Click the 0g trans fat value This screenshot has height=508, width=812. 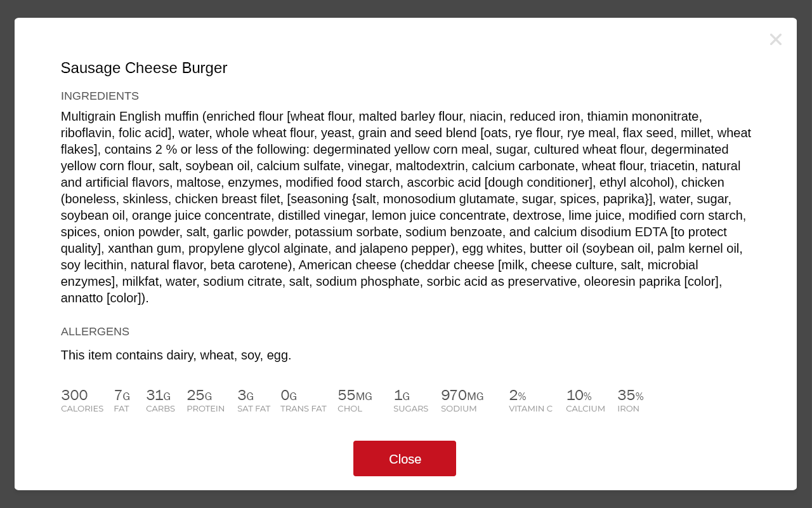pyautogui.click(x=289, y=395)
